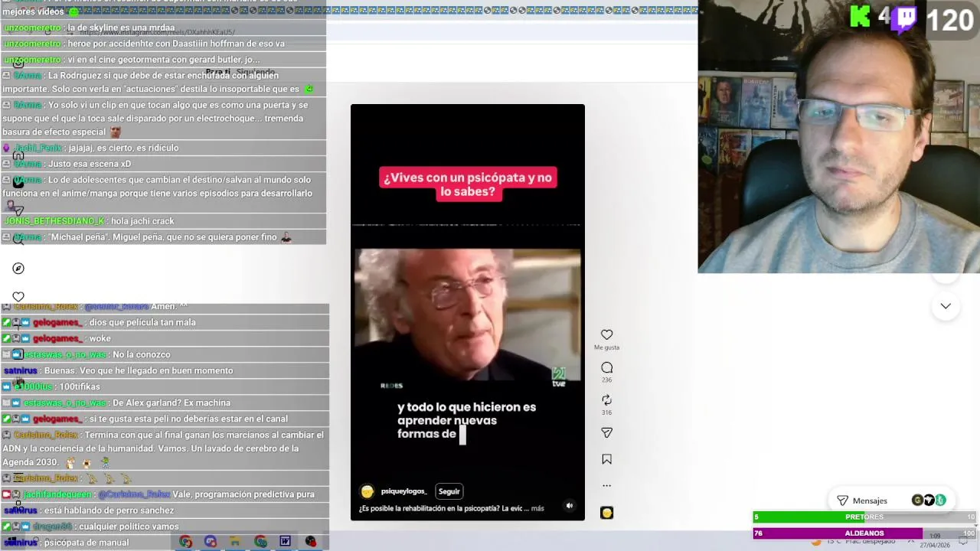980x551 pixels.
Task: Toggle the reel's mute speaker icon
Action: pos(569,506)
